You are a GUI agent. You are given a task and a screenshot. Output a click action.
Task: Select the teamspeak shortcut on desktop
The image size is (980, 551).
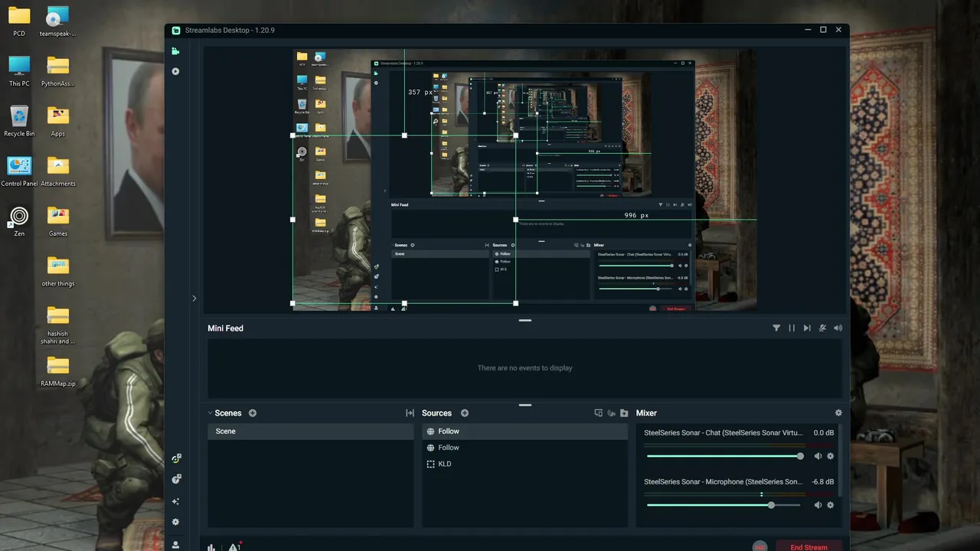click(x=58, y=21)
